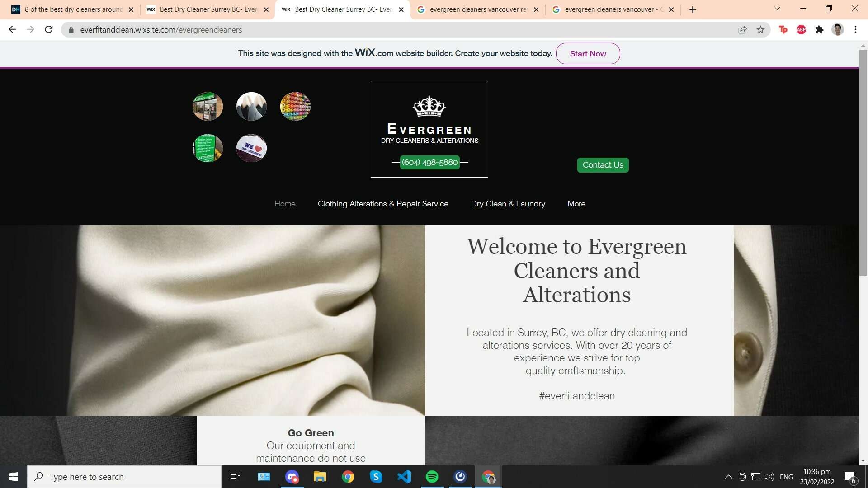The width and height of the screenshot is (868, 488).
Task: Open the folded garments photo thumbnail
Action: pyautogui.click(x=251, y=107)
